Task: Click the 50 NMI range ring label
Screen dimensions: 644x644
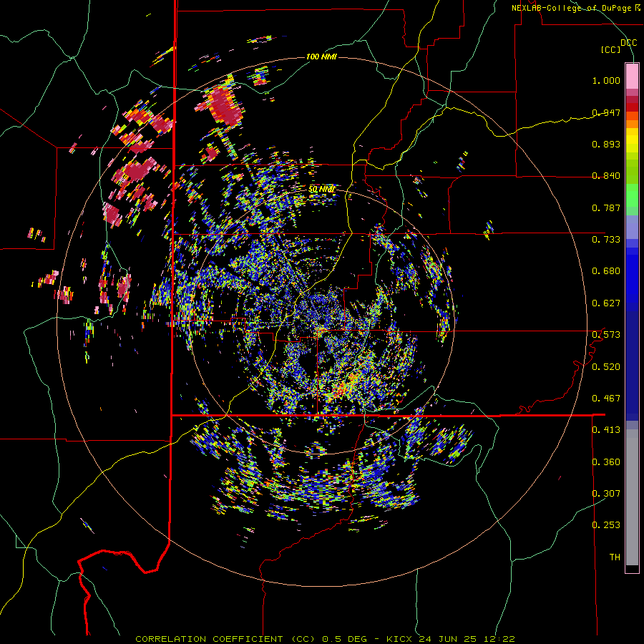Action: pyautogui.click(x=321, y=190)
